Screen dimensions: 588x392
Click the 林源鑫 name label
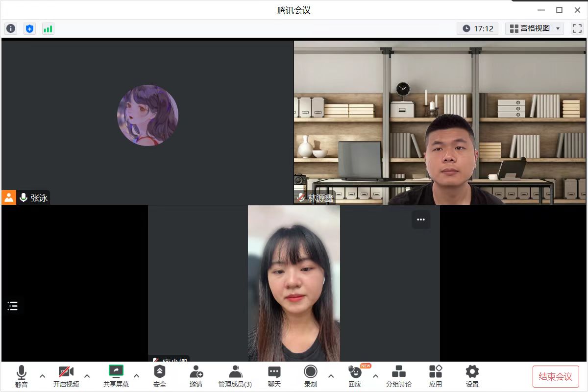click(320, 198)
